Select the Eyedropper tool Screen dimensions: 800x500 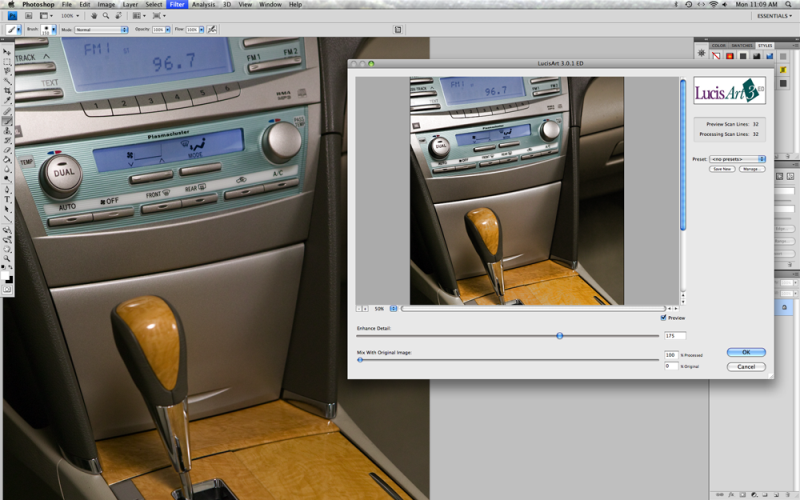(x=7, y=99)
